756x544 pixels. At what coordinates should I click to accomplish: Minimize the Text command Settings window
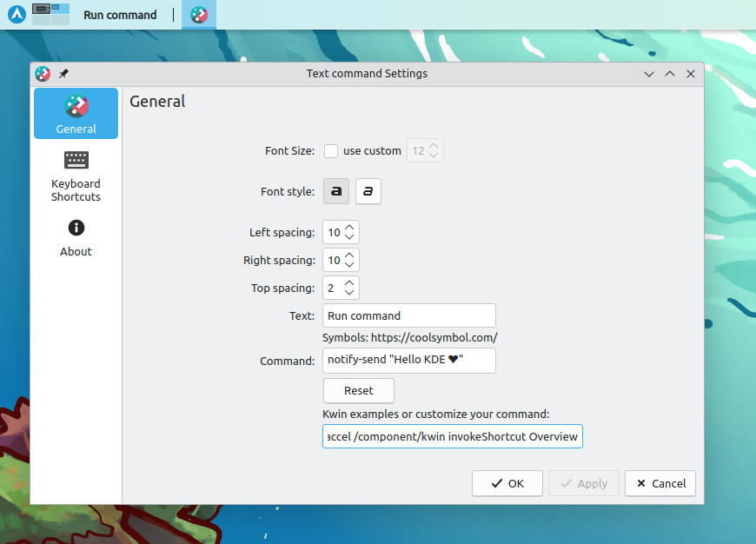coord(649,74)
